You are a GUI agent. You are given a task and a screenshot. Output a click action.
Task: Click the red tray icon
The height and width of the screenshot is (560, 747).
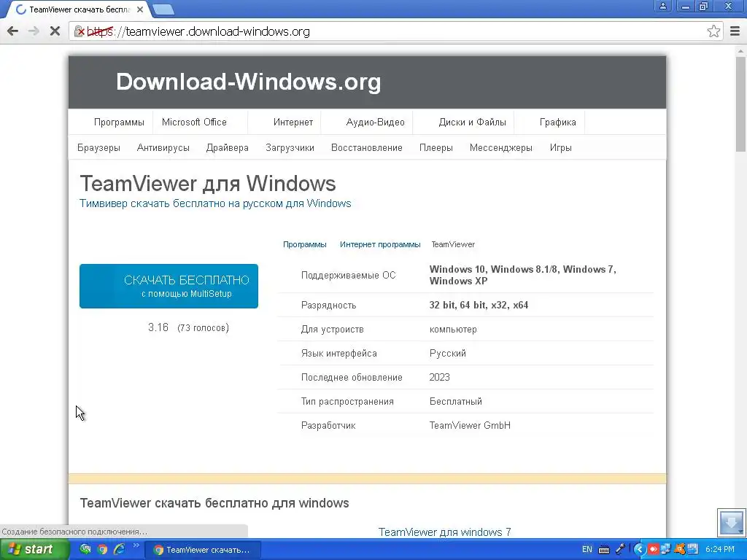653,550
